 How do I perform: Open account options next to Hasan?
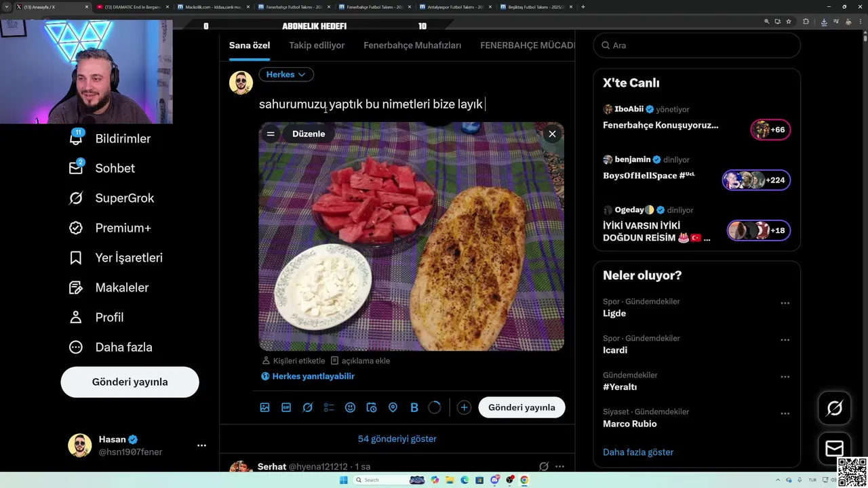tap(201, 445)
